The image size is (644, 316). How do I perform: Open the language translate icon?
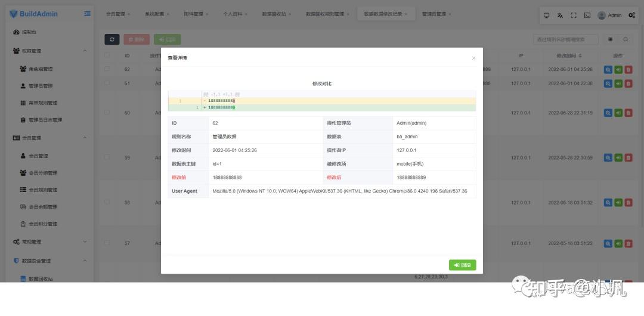point(560,16)
